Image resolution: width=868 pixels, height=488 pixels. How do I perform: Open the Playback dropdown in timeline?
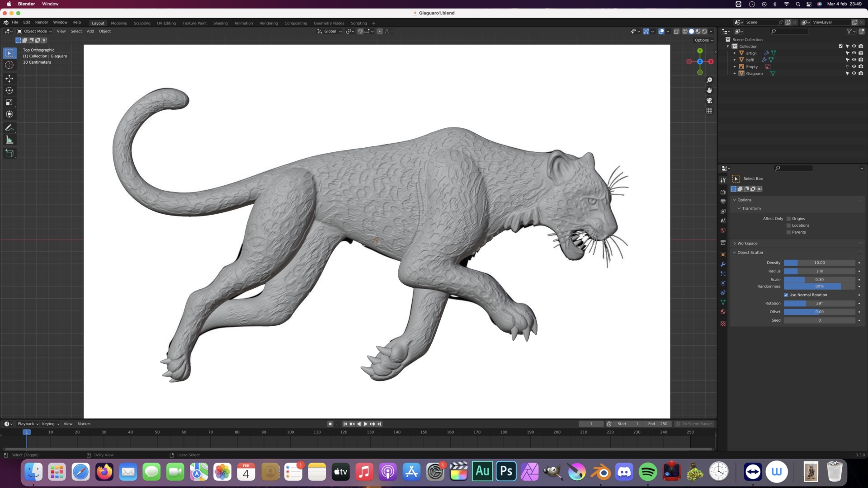click(28, 424)
